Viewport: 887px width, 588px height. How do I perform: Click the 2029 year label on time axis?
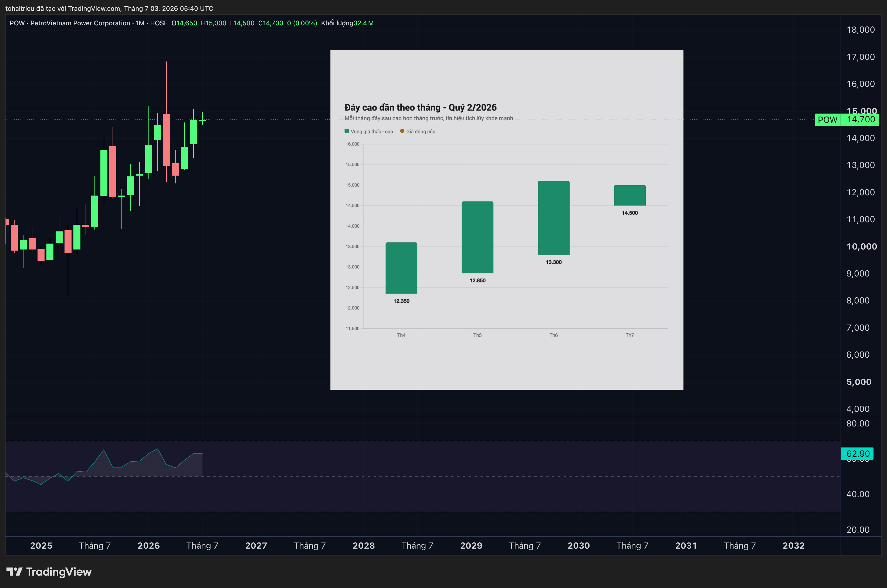471,546
